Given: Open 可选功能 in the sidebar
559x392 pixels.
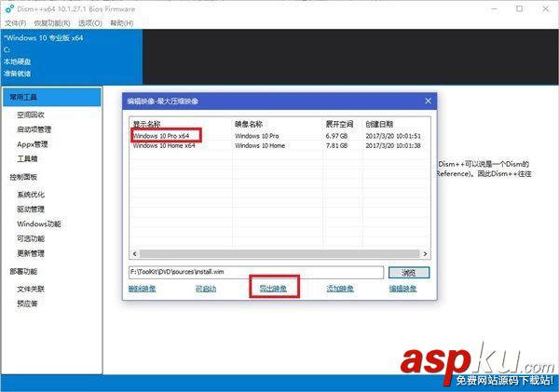Looking at the screenshot, I should point(31,238).
